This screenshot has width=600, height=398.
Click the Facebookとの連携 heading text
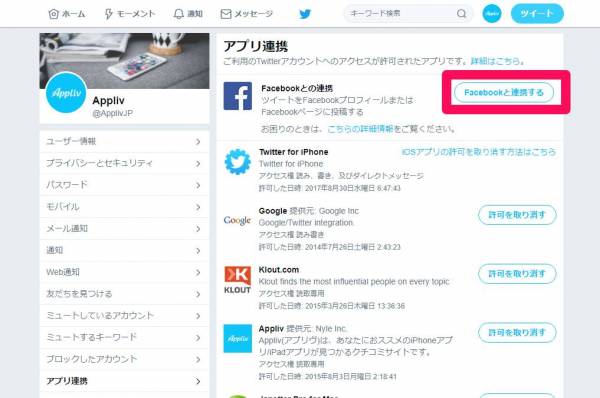click(x=297, y=88)
